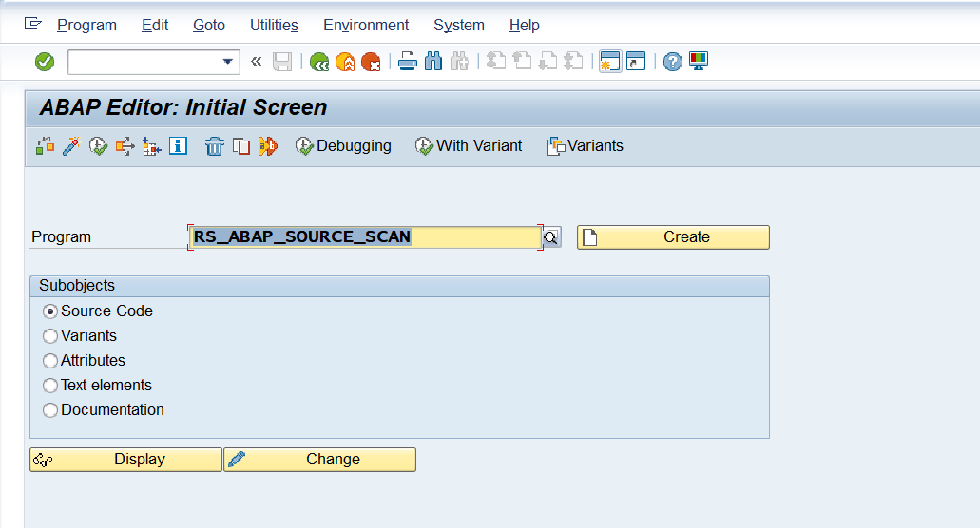Click the Last Page icon
The width and height of the screenshot is (980, 528).
pyautogui.click(x=573, y=62)
